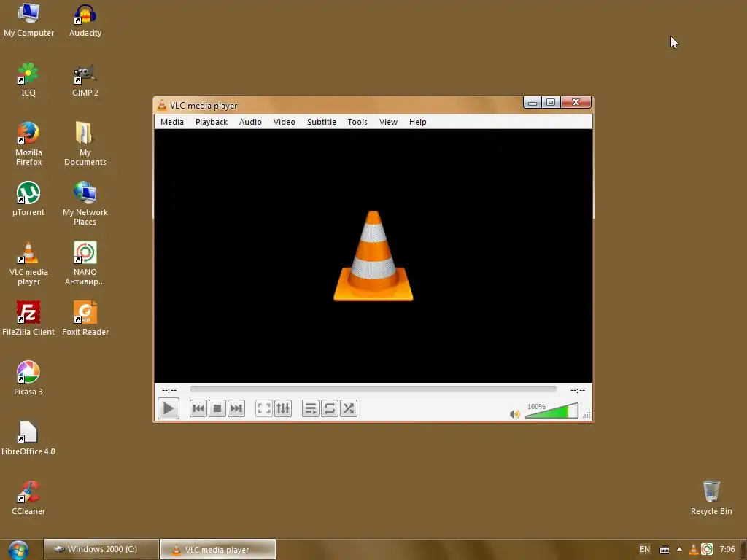Click the playback seek bar
This screenshot has width=747, height=560.
[373, 389]
